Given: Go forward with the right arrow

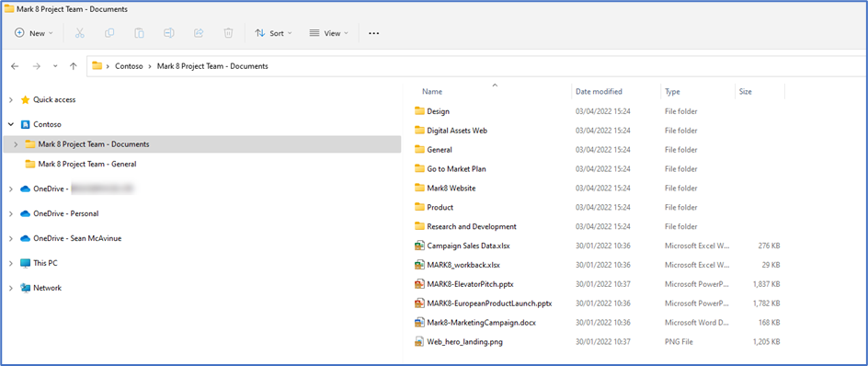Looking at the screenshot, I should 37,66.
